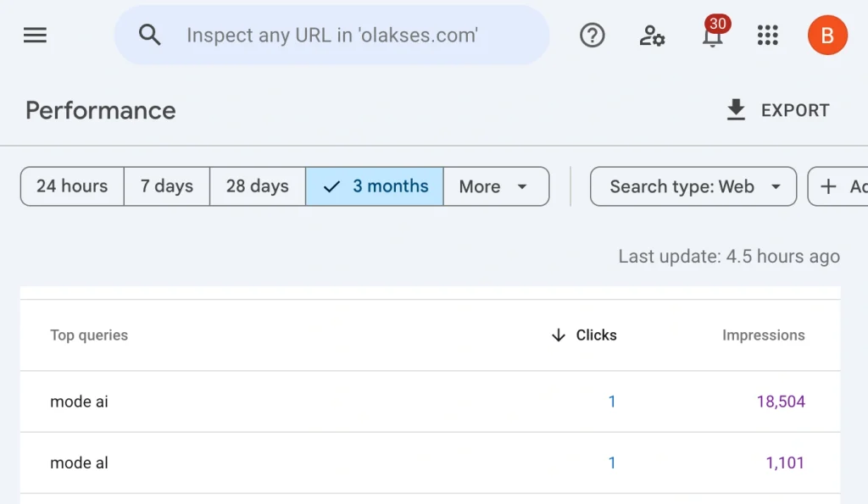Open notifications bell showing 30 alerts
This screenshot has width=868, height=504.
pos(710,36)
